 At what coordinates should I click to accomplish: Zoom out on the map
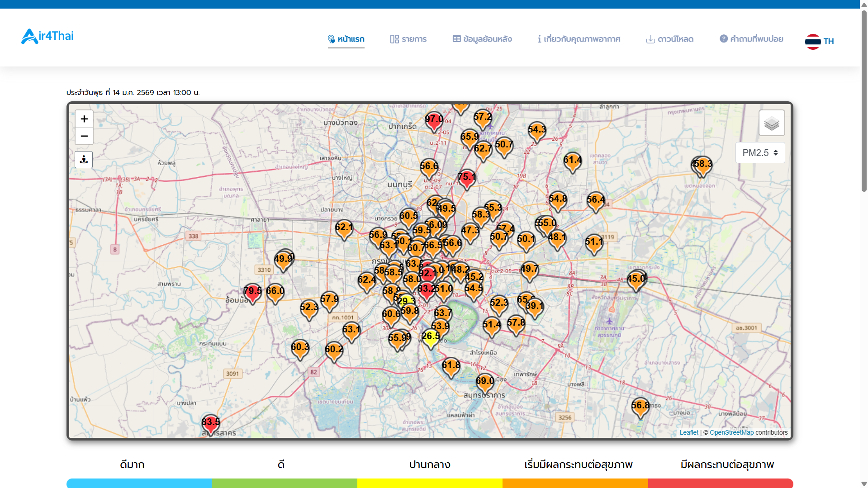click(x=84, y=136)
